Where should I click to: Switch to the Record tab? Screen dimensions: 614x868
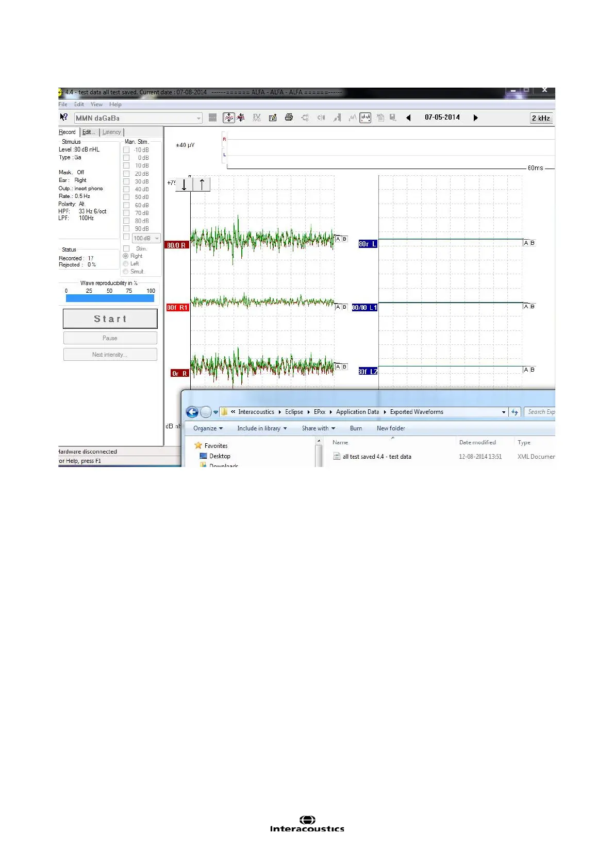(x=68, y=132)
